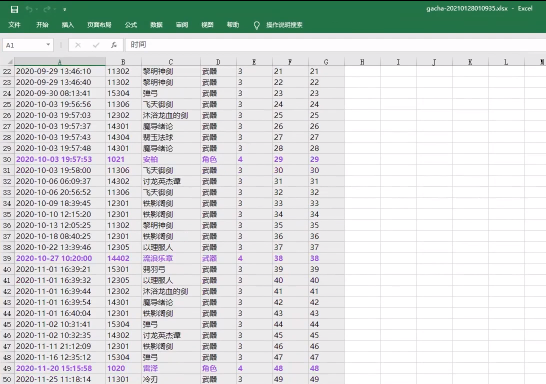Screen dimensions: 546x384
Task: Click cell 2020-09-29 13:46:10
Action: click(x=60, y=71)
